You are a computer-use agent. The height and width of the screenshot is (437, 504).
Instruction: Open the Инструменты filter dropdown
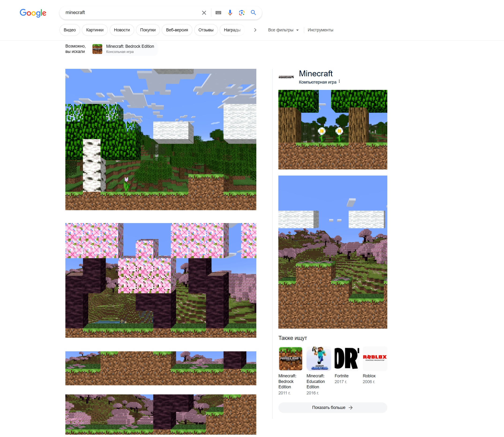click(320, 29)
